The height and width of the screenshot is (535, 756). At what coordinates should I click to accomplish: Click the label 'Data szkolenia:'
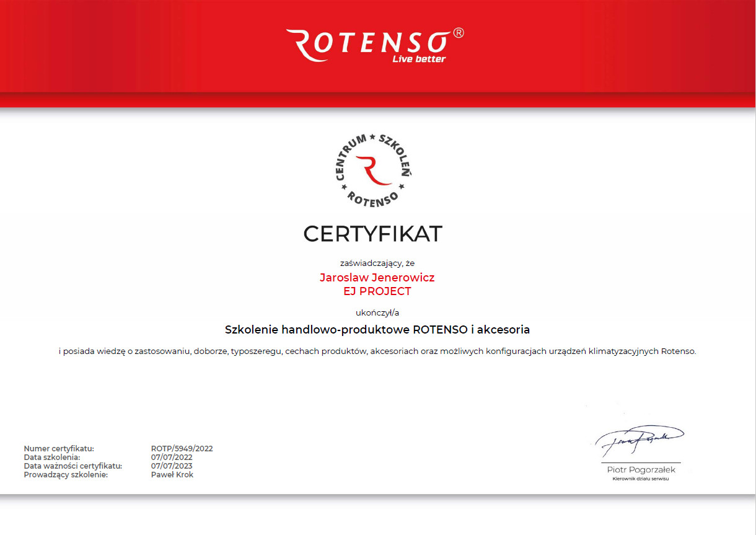pyautogui.click(x=52, y=457)
